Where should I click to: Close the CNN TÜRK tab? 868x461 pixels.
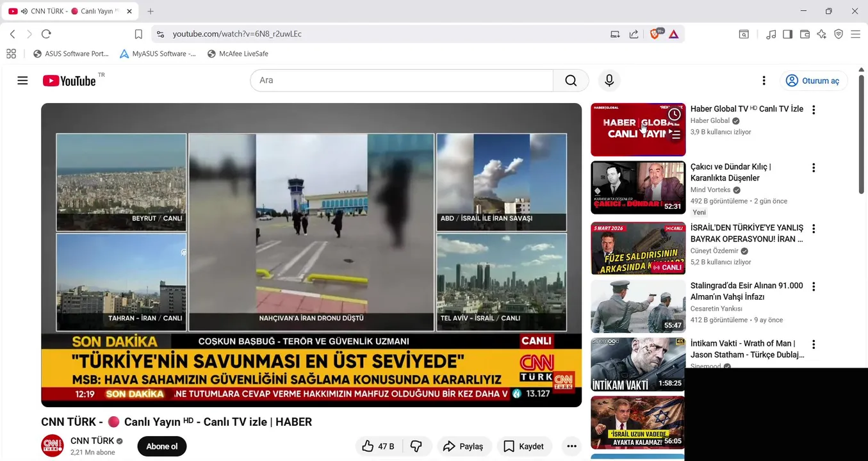pos(129,12)
